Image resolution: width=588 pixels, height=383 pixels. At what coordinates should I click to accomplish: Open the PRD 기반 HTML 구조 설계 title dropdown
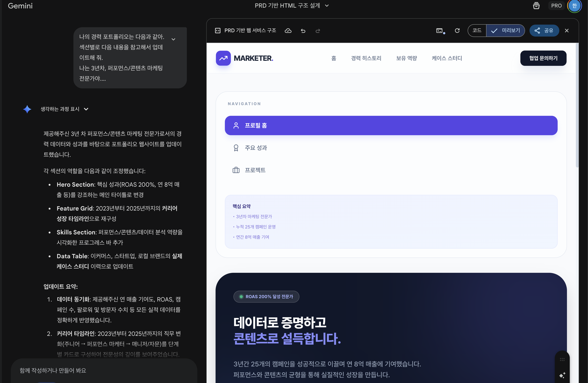tap(292, 5)
